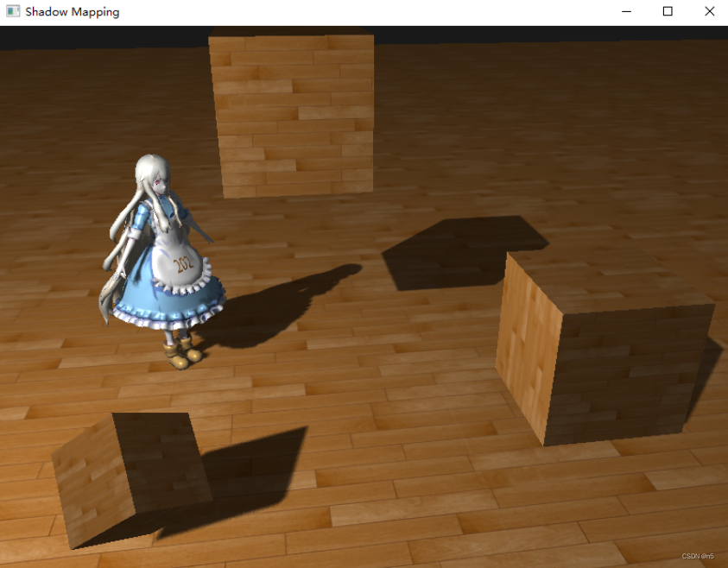Click the Shadow Mapping title text
Viewport: 728px width, 568px height.
(73, 12)
